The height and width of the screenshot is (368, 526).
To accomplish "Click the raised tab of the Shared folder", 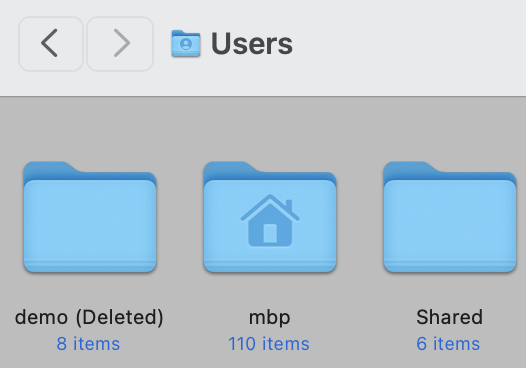I will [408, 167].
